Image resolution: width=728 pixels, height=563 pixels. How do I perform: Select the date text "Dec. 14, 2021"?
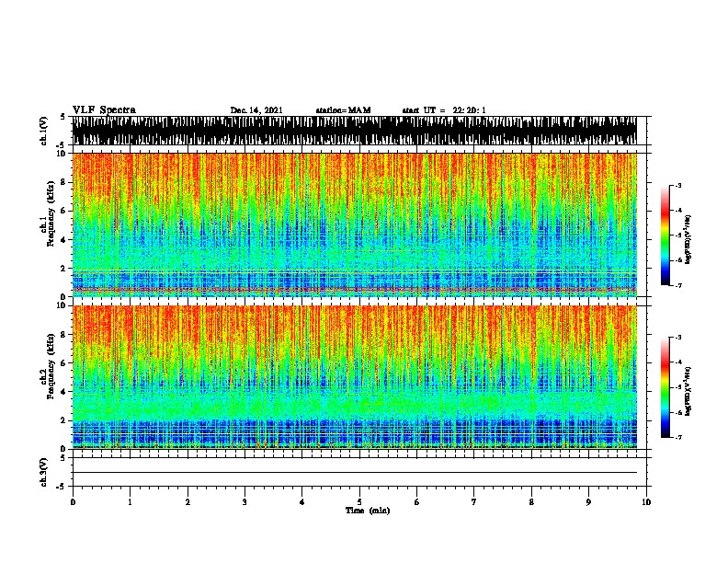point(256,110)
